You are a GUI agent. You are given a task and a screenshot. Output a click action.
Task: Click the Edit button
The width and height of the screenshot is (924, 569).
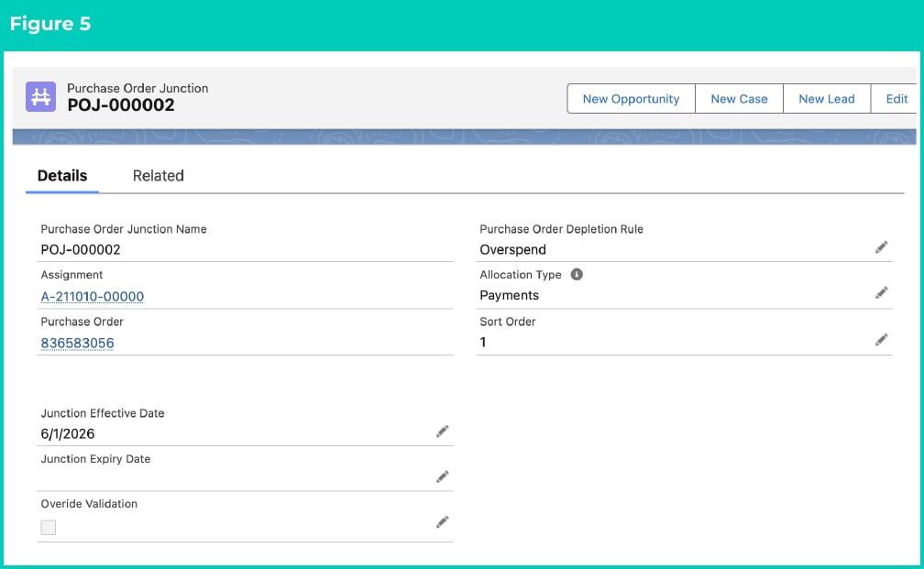pos(896,99)
